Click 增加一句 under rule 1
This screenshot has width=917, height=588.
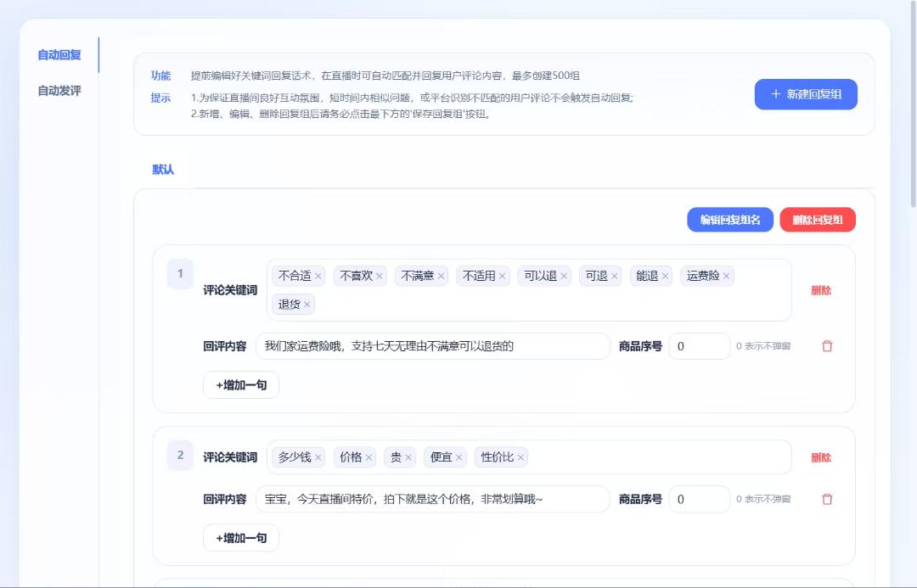pos(241,385)
